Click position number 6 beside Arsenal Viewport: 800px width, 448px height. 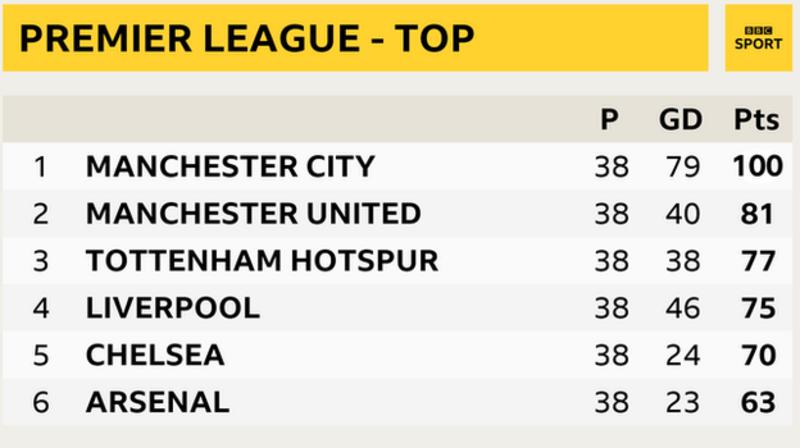tap(41, 402)
